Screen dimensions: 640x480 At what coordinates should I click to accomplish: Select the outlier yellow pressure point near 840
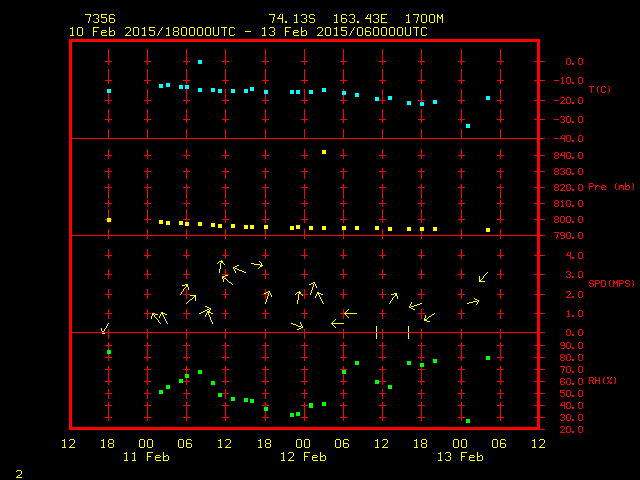pos(324,152)
